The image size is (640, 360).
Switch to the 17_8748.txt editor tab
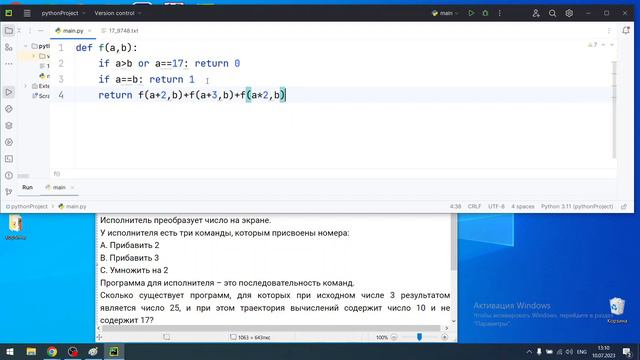[120, 31]
